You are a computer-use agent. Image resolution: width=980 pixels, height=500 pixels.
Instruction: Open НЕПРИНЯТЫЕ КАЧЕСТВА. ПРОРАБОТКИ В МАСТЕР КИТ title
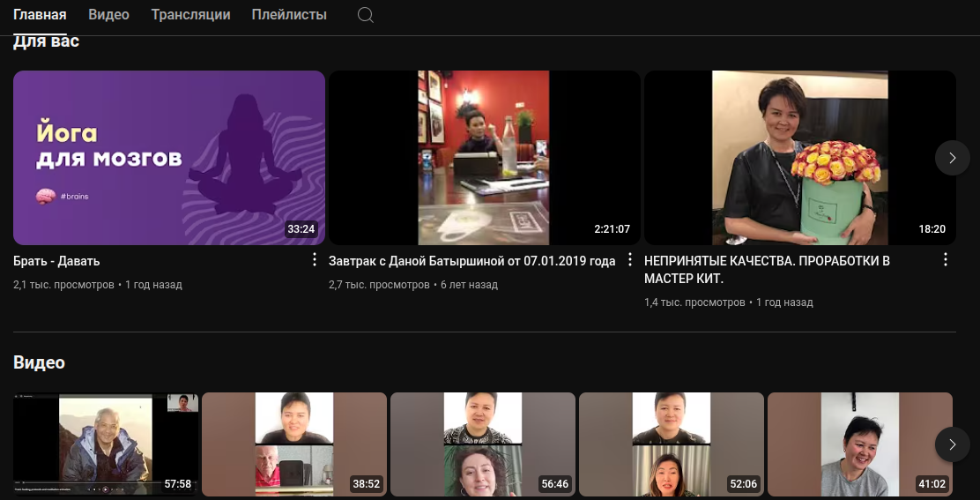click(x=767, y=269)
